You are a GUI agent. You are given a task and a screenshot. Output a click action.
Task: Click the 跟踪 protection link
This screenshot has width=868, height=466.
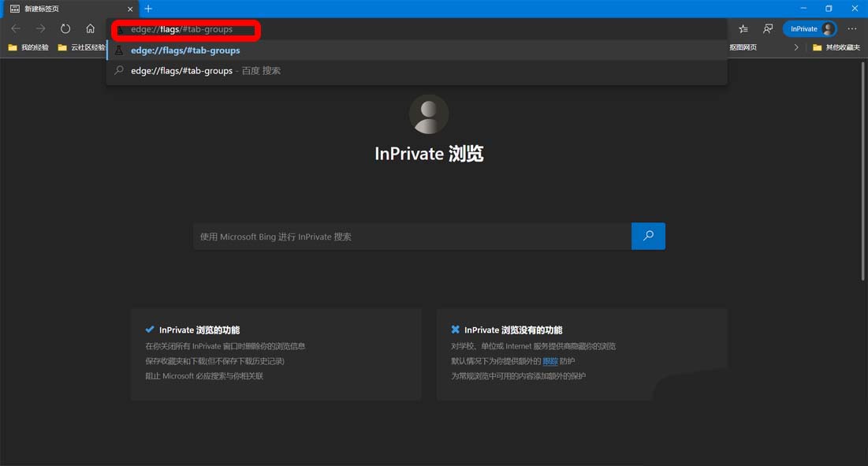[x=549, y=361]
